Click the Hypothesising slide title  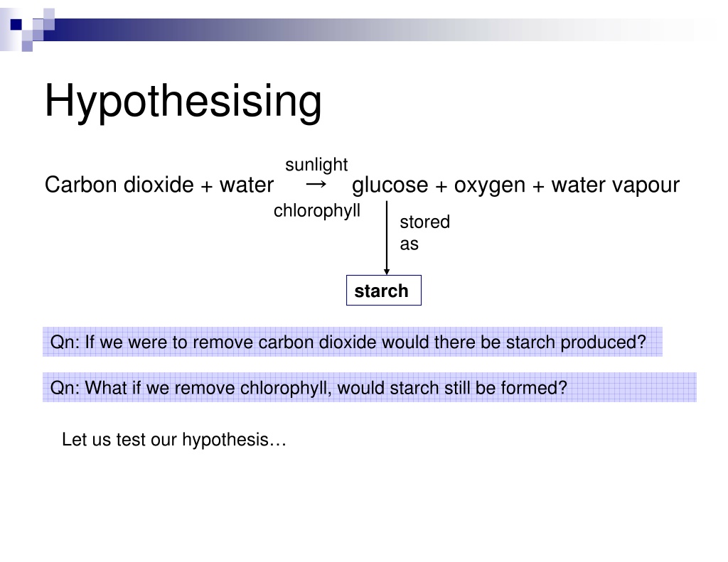(x=183, y=101)
